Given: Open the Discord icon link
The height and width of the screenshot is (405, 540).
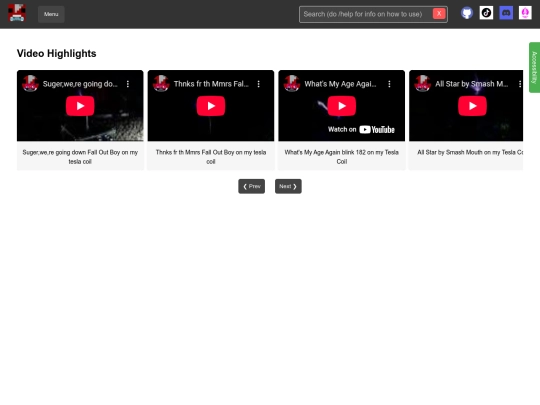Looking at the screenshot, I should click(506, 13).
